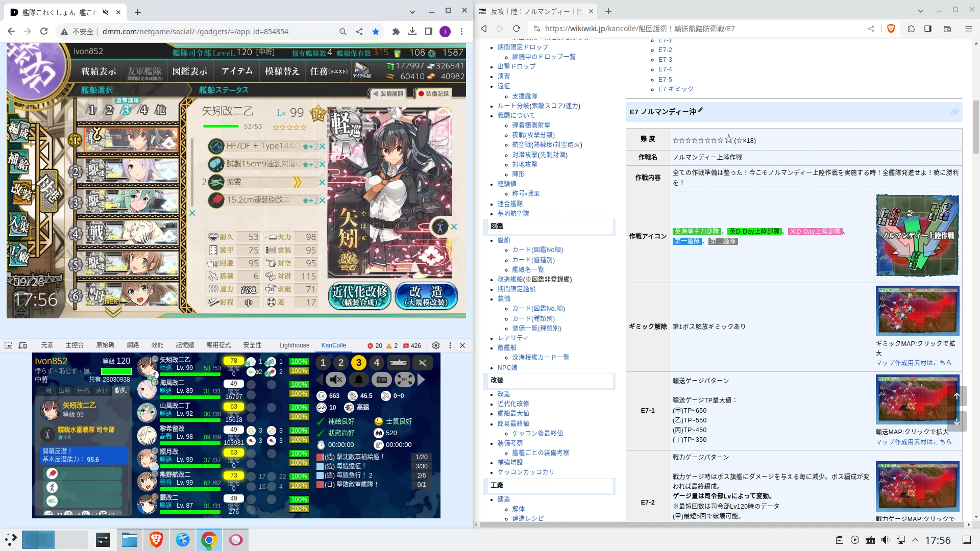
Task: Click the left arrow beside the mute button
Action: (x=320, y=380)
